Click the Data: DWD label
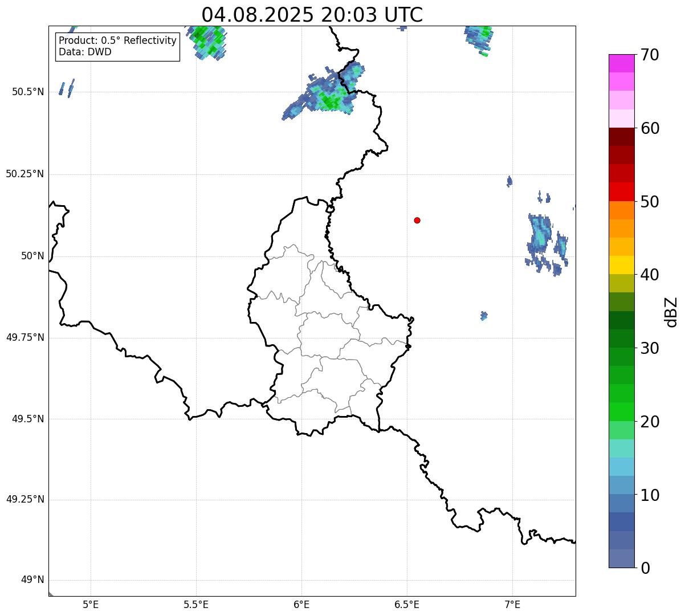This screenshot has width=685, height=616. [85, 52]
